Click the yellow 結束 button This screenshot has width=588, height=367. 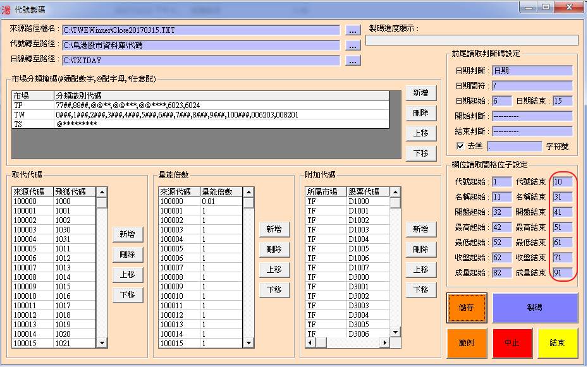click(557, 343)
